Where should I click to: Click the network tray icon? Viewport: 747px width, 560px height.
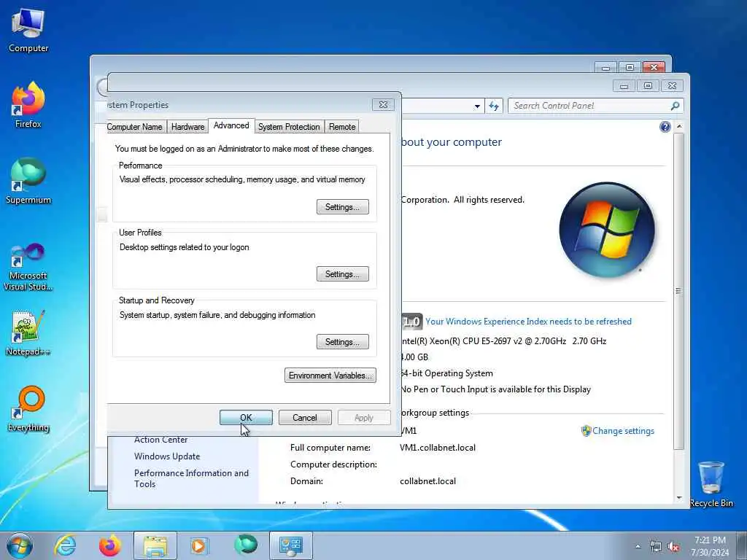tap(656, 547)
